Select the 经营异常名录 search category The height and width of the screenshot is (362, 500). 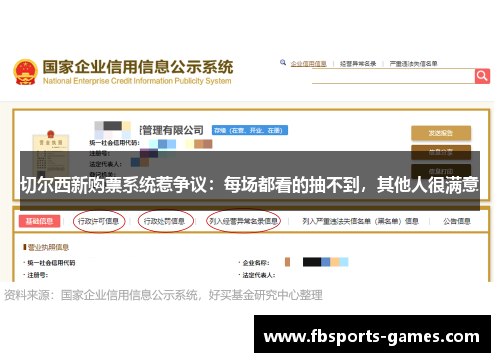(358, 64)
